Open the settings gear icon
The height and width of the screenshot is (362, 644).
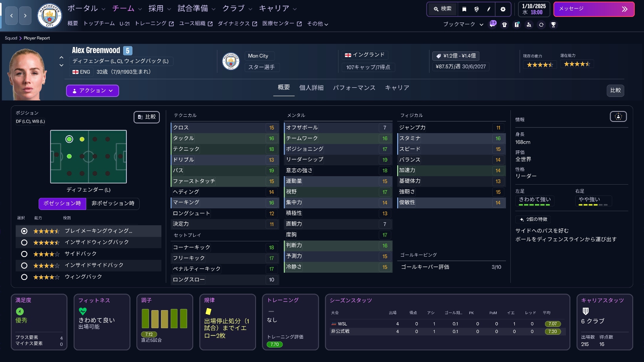click(503, 9)
